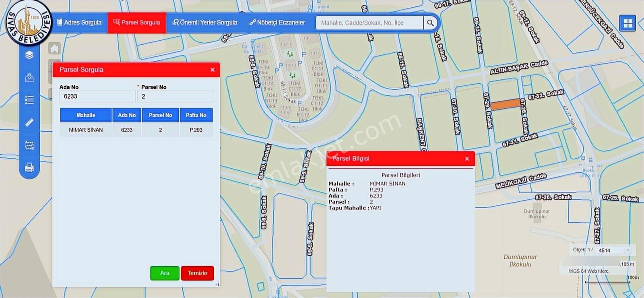The height and width of the screenshot is (298, 644).
Task: Open the layers tool in sidebar
Action: (29, 55)
